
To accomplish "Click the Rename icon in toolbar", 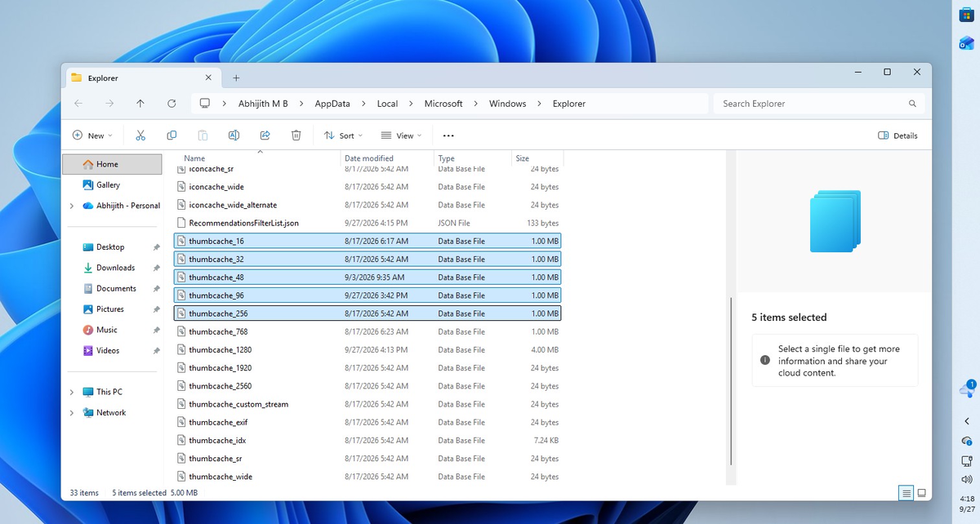I will (234, 135).
